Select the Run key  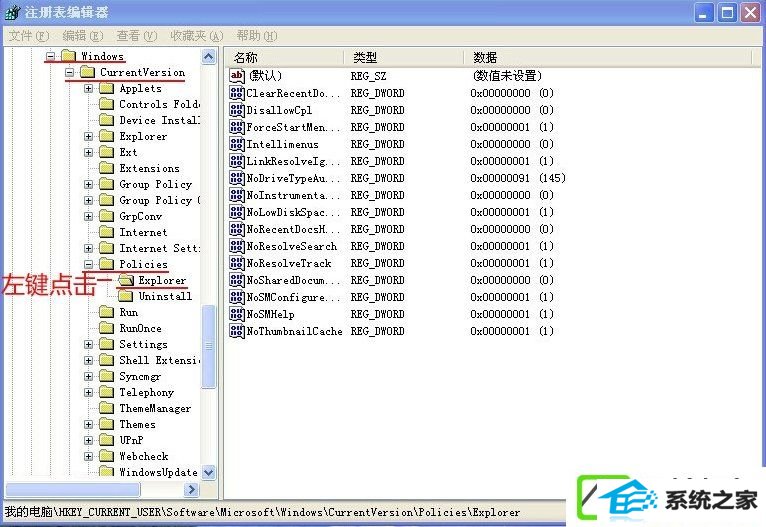[x=128, y=313]
